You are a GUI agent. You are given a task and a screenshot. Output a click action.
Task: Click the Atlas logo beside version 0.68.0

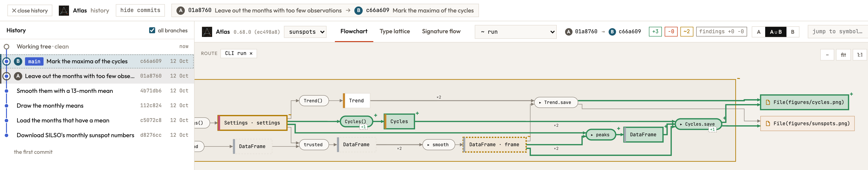(x=207, y=32)
